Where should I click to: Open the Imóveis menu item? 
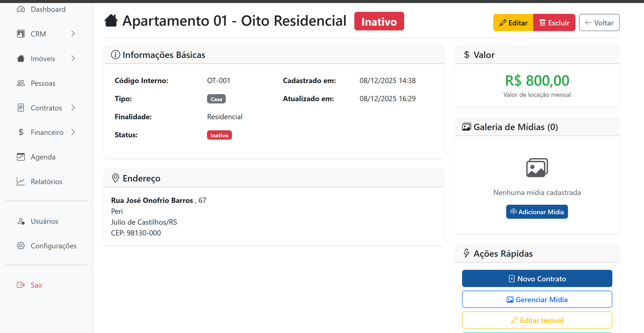43,59
